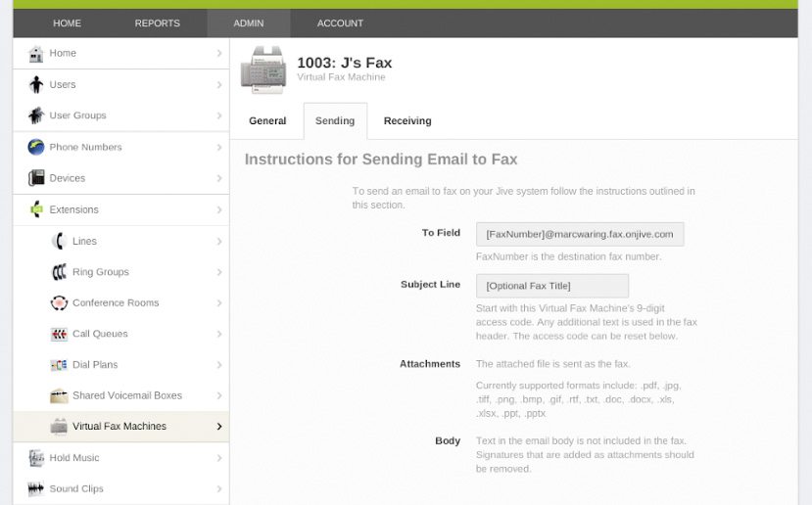The image size is (812, 505).
Task: Click the Hold Music row chevron
Action: 219,458
